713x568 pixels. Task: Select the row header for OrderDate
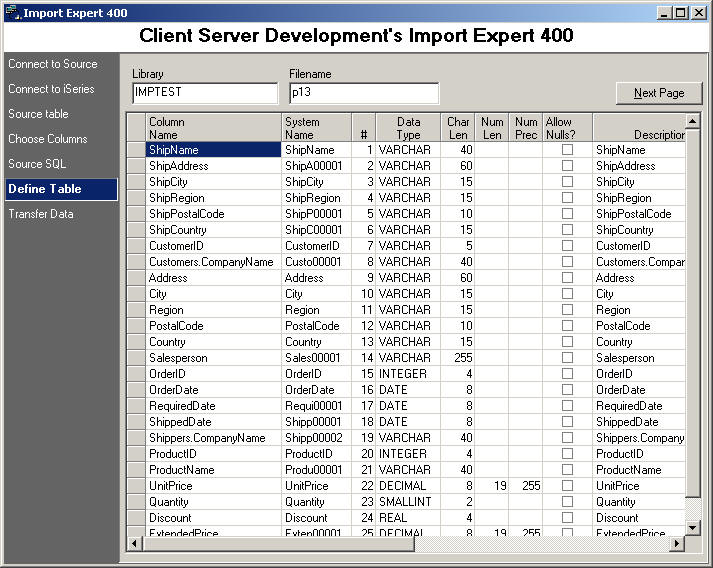136,390
